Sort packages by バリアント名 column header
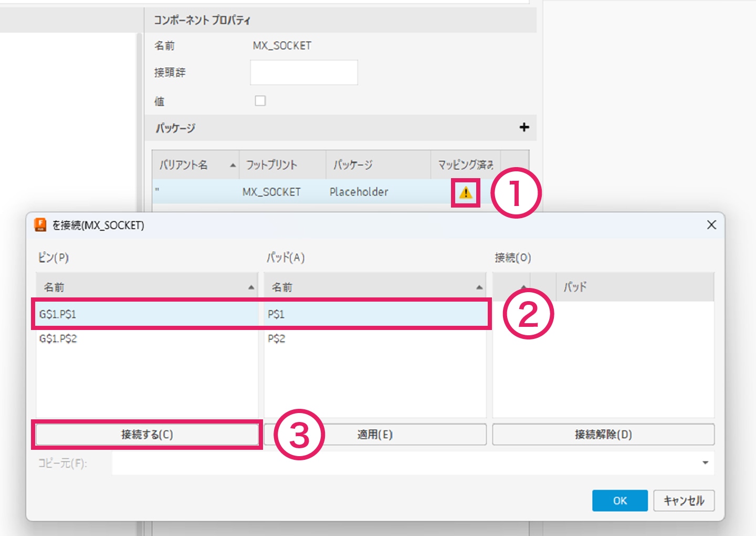 184,165
